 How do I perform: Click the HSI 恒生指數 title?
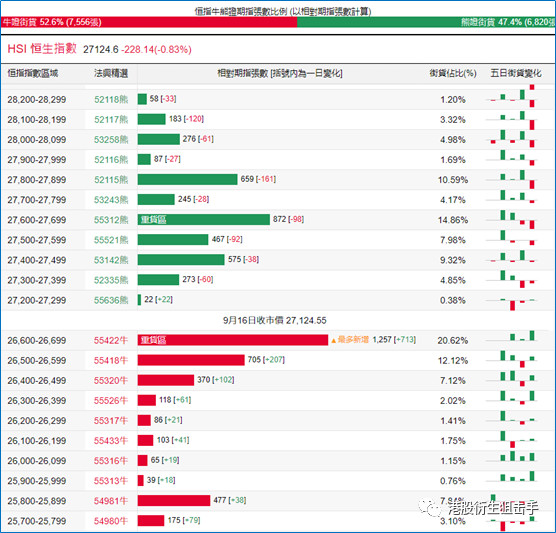coord(42,49)
